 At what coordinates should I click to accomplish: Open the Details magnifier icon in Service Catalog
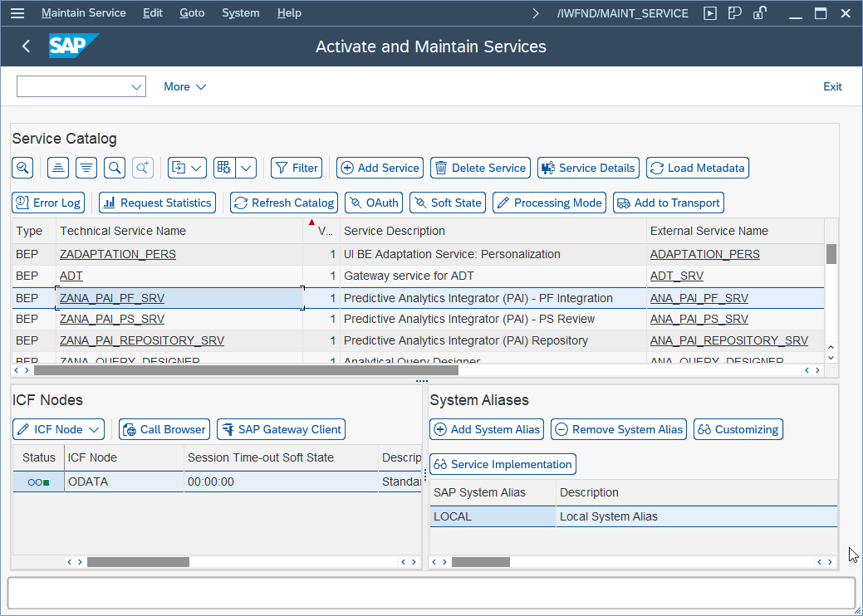tap(22, 168)
